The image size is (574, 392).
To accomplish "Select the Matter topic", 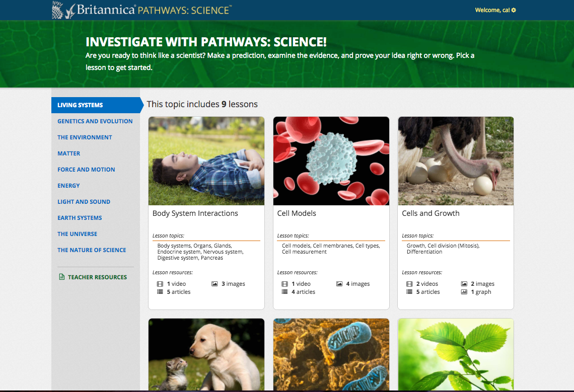I will click(x=69, y=153).
